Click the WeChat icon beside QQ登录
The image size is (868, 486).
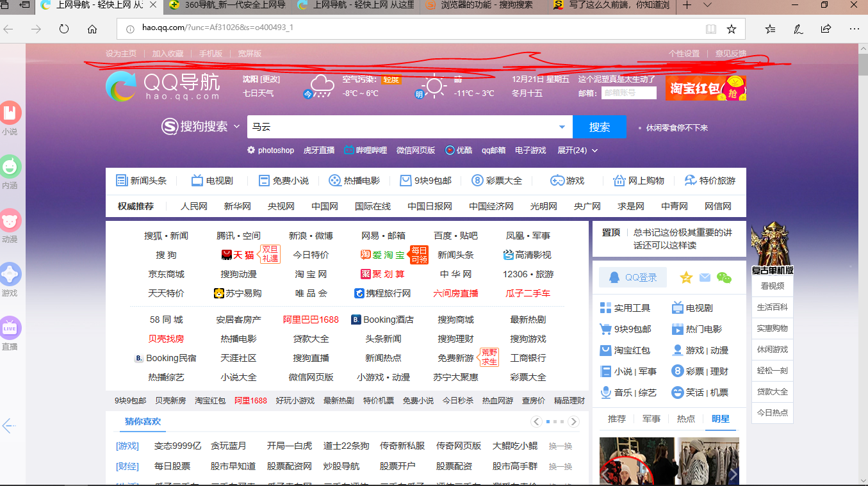coord(724,277)
